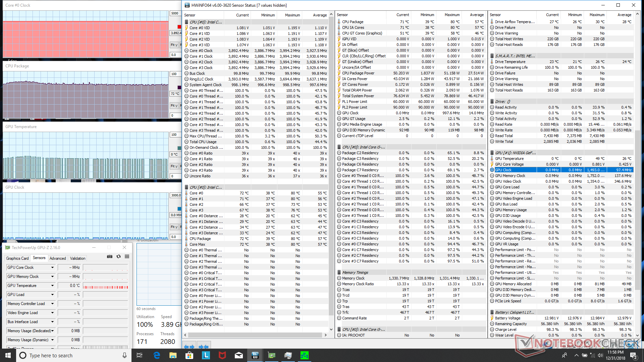Click the GPU-Z title bar app icon
The width and height of the screenshot is (644, 362).
8,247
